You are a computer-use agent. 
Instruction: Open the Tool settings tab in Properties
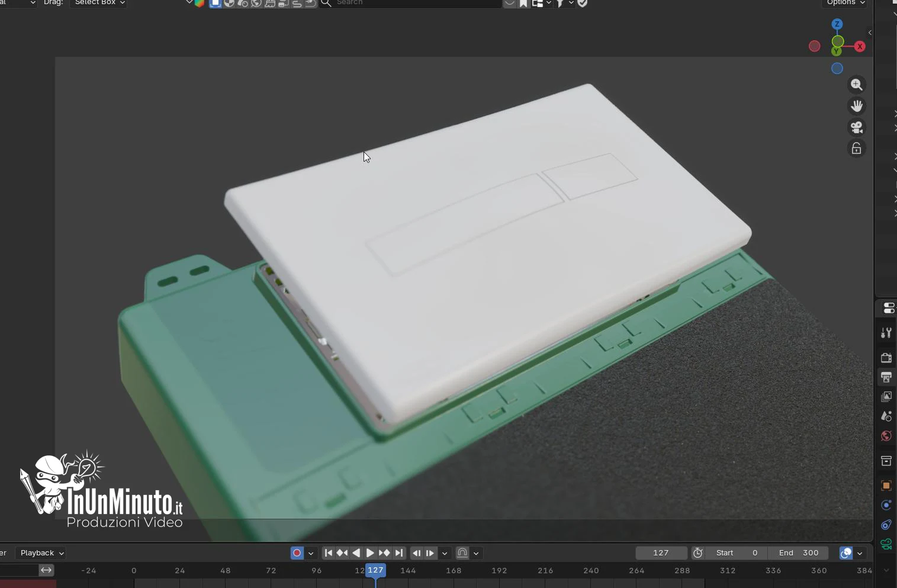click(886, 332)
